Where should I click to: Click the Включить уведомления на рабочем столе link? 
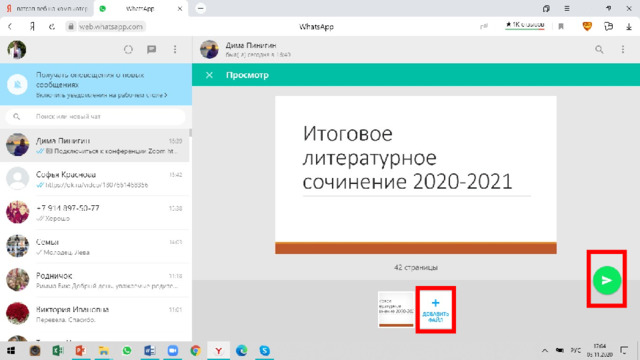click(x=102, y=95)
